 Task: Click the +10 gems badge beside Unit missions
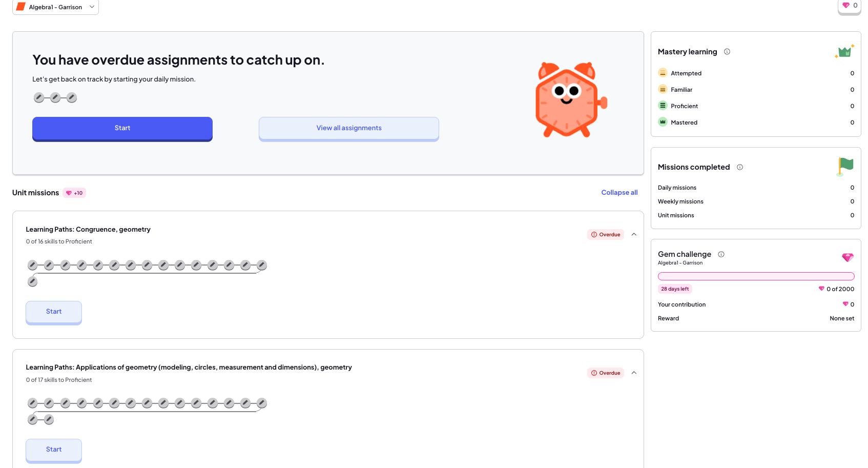coord(74,193)
